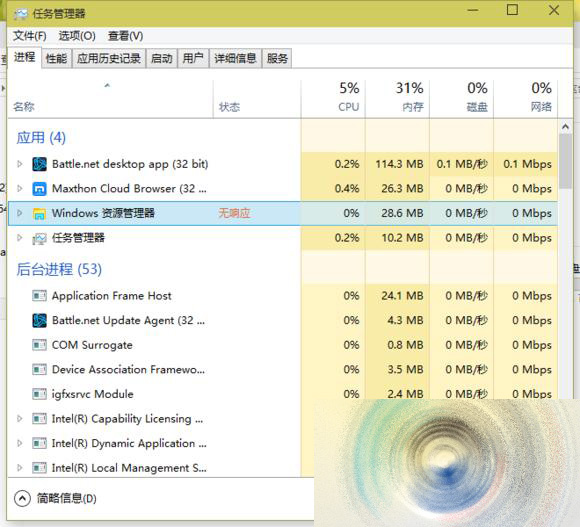The height and width of the screenshot is (527, 580).
Task: Click the Device Association Framework icon
Action: (39, 369)
